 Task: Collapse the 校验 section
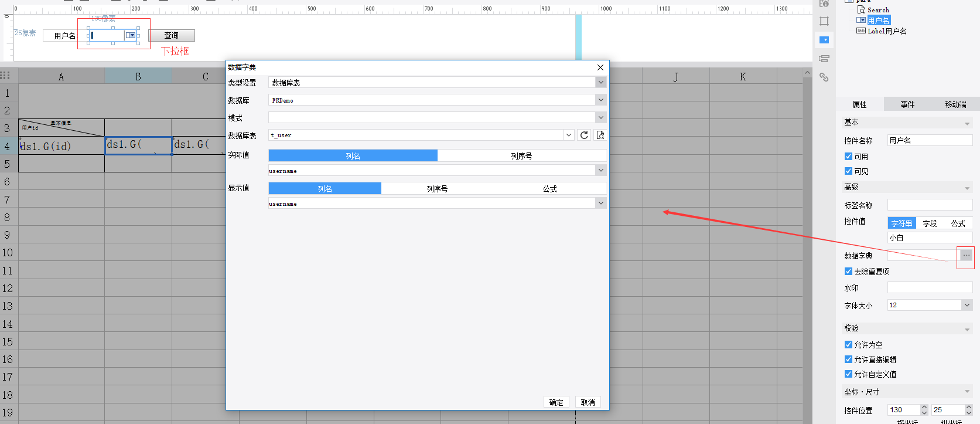[x=967, y=330]
